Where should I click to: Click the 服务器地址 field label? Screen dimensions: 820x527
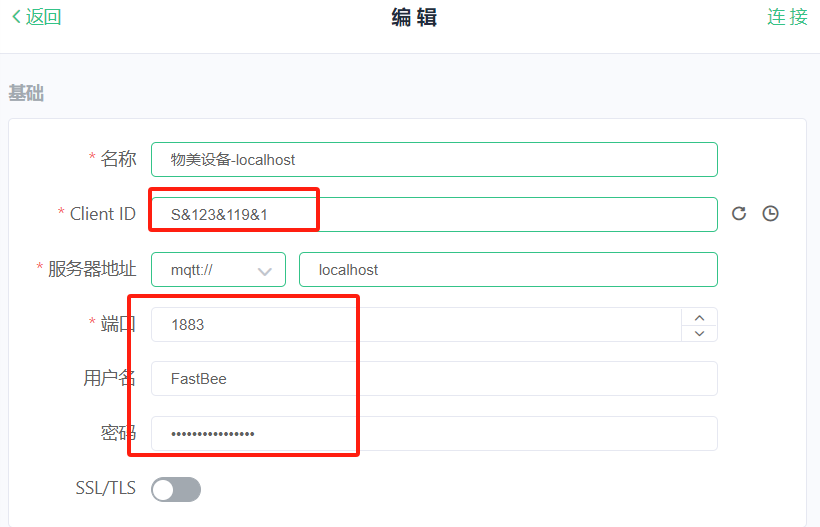click(x=91, y=270)
